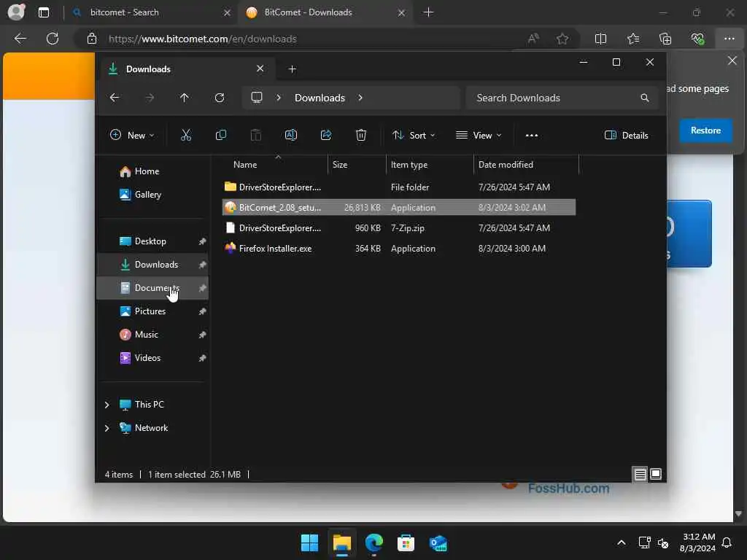This screenshot has height=560, width=747.
Task: Open Microsoft Store from taskbar
Action: pos(406,542)
